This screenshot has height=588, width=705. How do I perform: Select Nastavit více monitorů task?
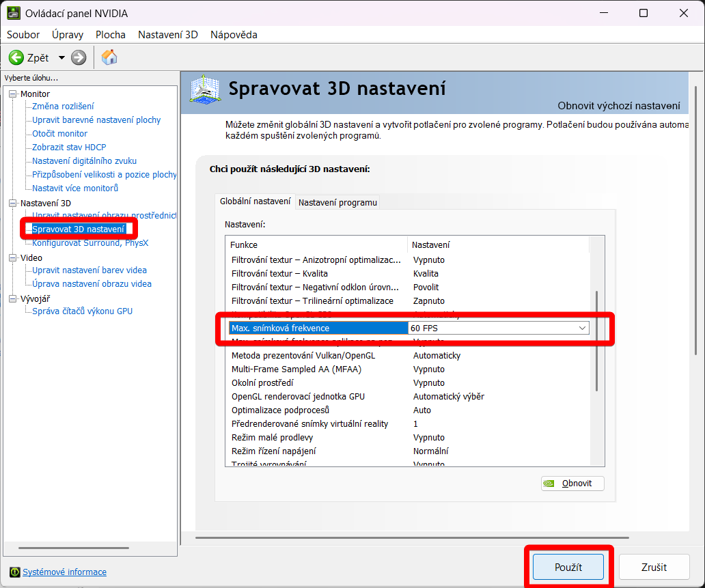(x=75, y=188)
